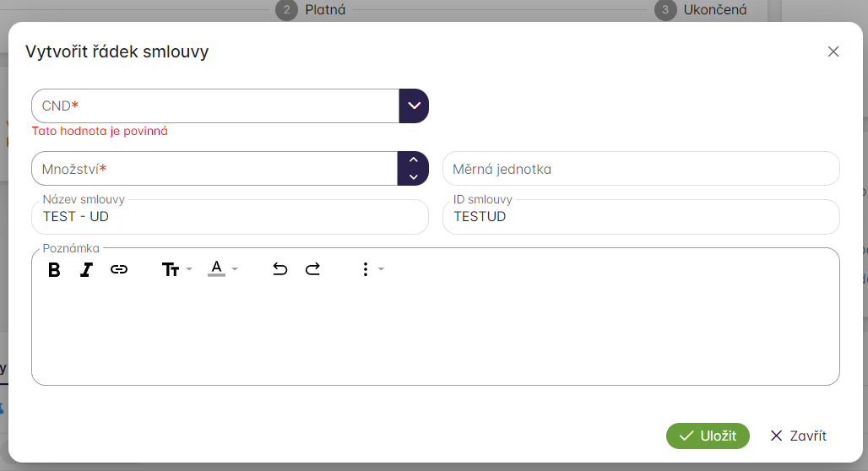
Task: Insert a link in the note
Action: tap(119, 270)
